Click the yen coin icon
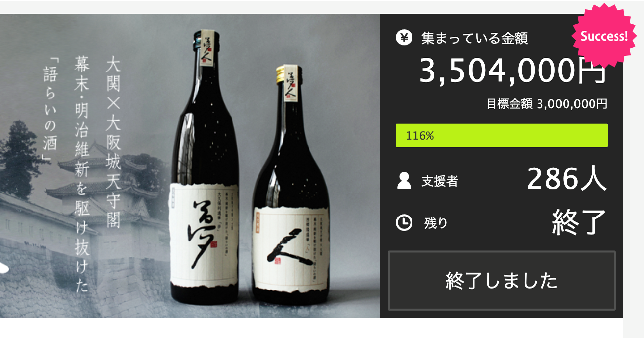Image resolution: width=644 pixels, height=338 pixels. point(404,37)
